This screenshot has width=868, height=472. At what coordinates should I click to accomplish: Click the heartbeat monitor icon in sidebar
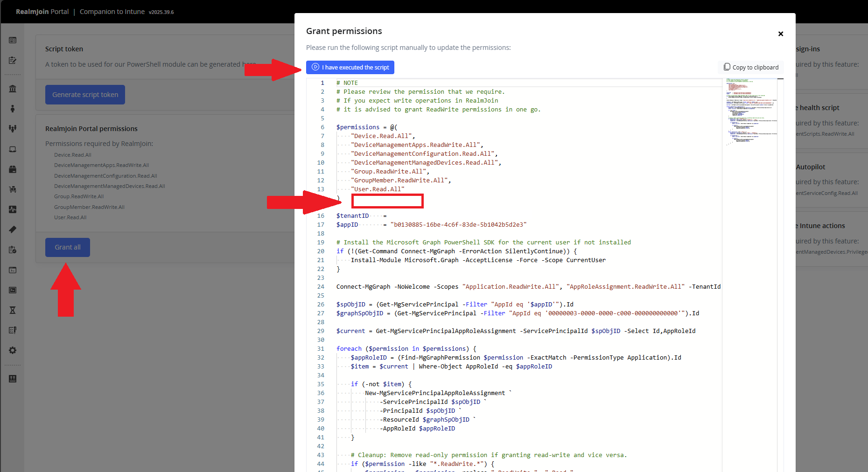pyautogui.click(x=13, y=209)
